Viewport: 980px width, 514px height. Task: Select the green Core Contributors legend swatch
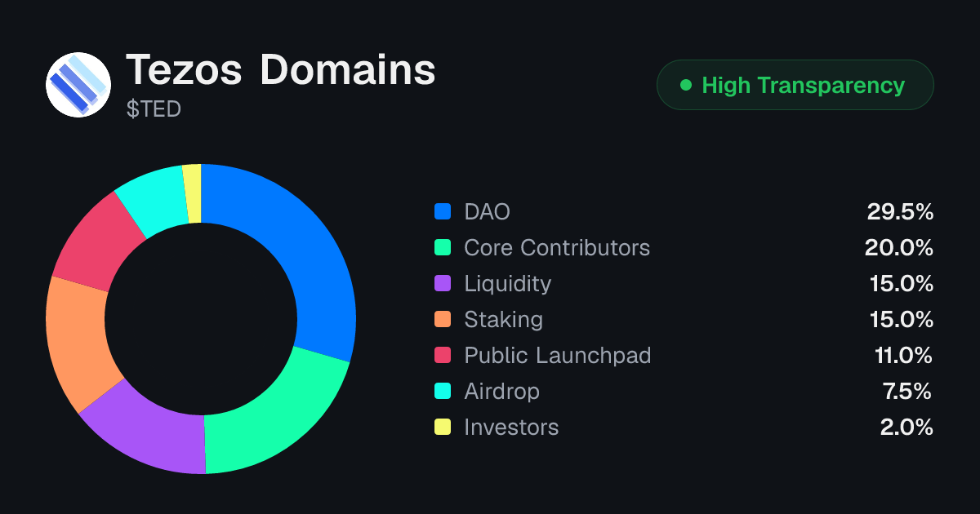pos(443,248)
